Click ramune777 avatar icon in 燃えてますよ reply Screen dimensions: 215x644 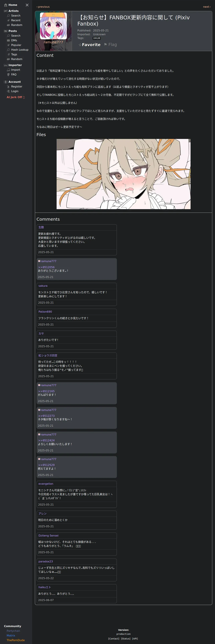(39, 459)
